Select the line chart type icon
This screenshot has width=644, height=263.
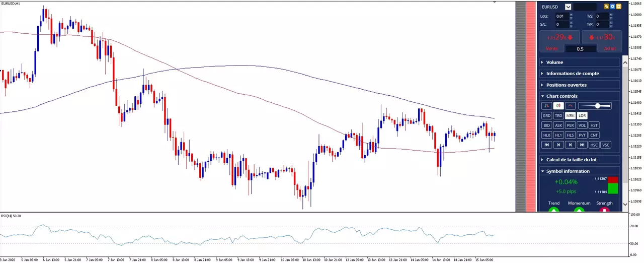[x=570, y=106]
